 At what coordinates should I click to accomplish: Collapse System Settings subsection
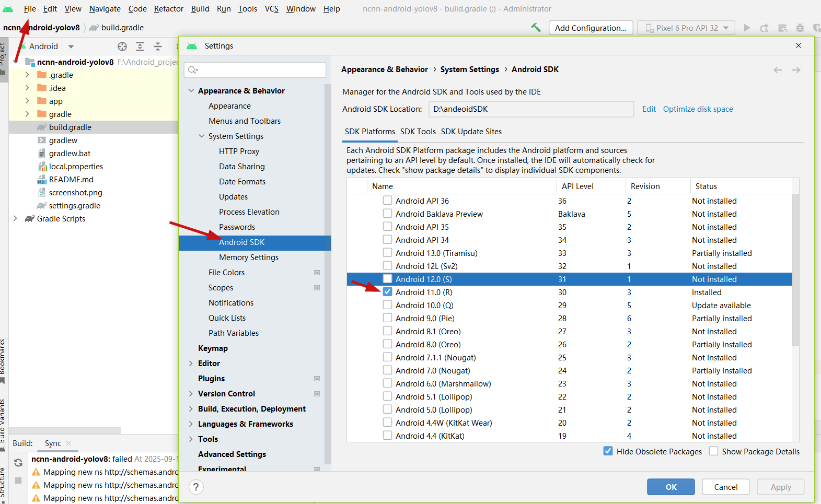pyautogui.click(x=202, y=136)
